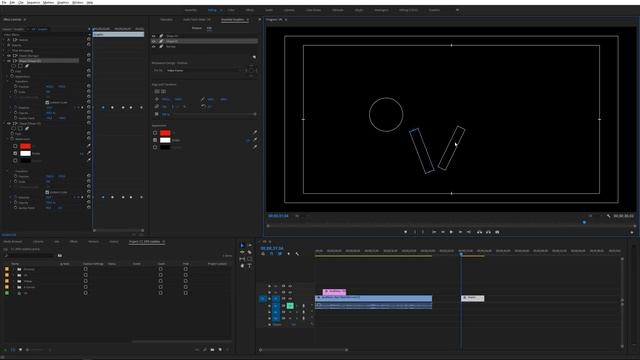Toggle stroke checkbox beside white swatch in Effect Controls
640x360 pixels.
15,153
